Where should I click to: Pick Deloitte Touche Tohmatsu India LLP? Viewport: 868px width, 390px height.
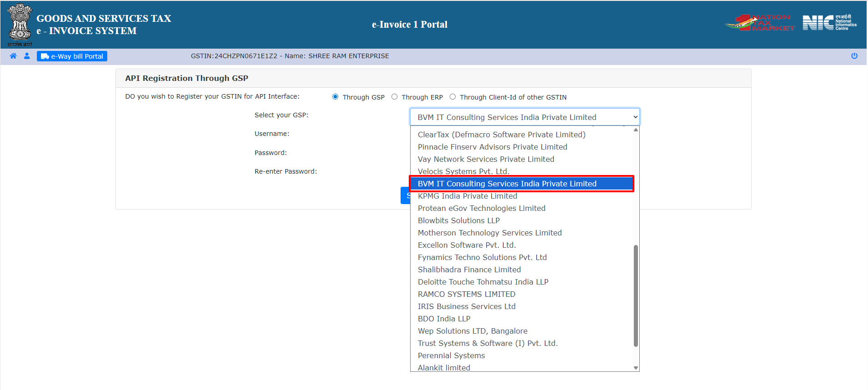[x=483, y=282]
